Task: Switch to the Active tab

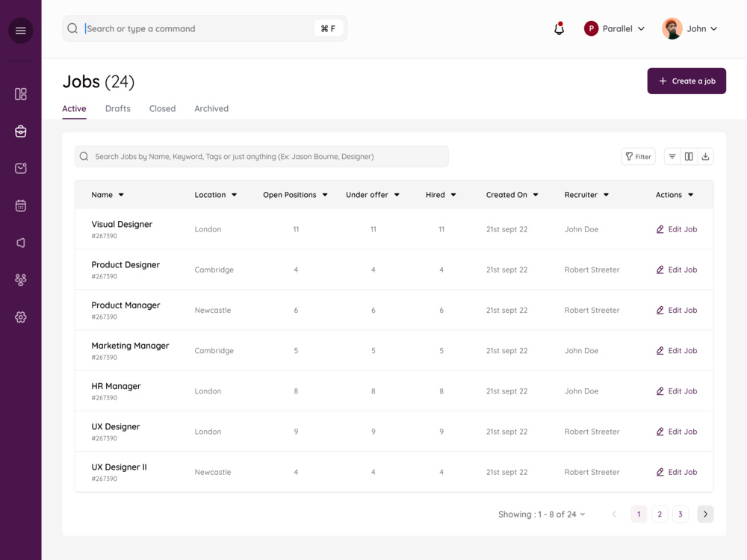Action: click(x=74, y=108)
